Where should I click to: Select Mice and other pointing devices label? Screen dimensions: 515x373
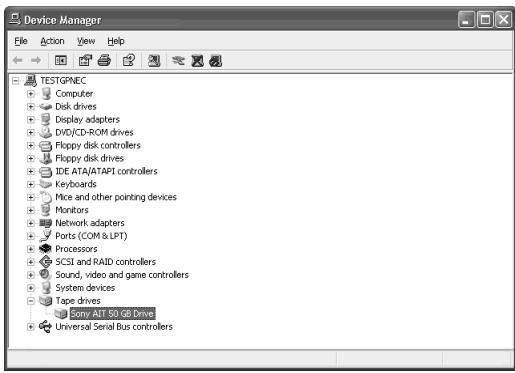[x=116, y=197]
